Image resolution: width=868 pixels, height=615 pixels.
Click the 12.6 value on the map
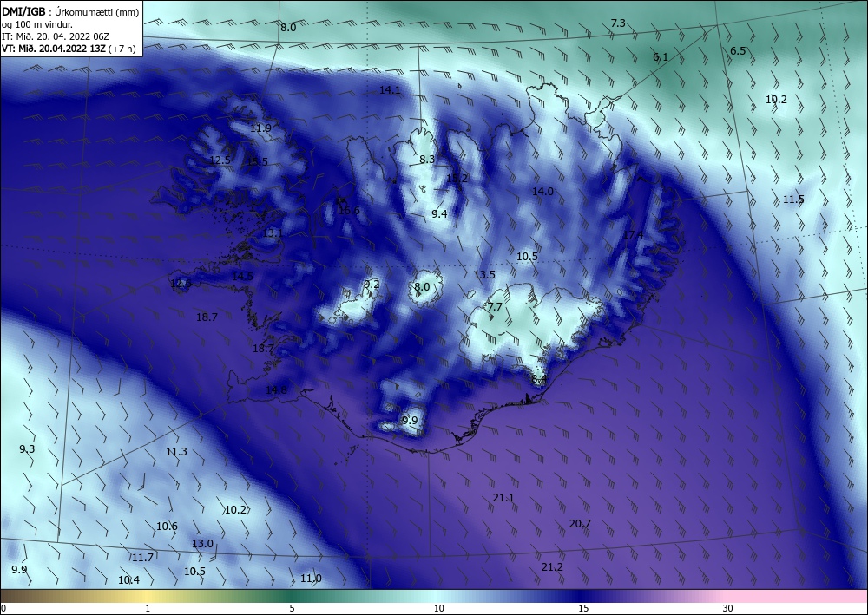(181, 284)
